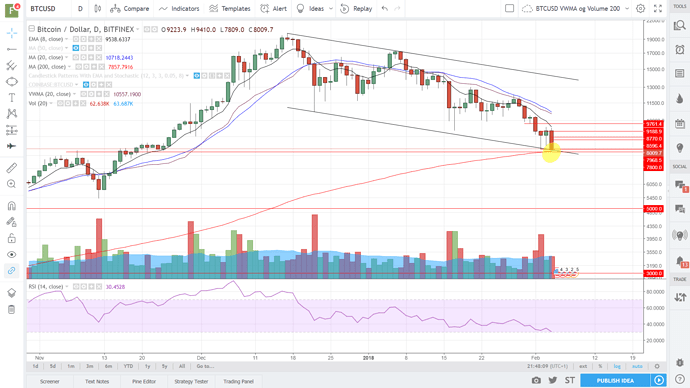Select the arrow icons tool
Viewport: 690px width, 388px height.
[12, 146]
